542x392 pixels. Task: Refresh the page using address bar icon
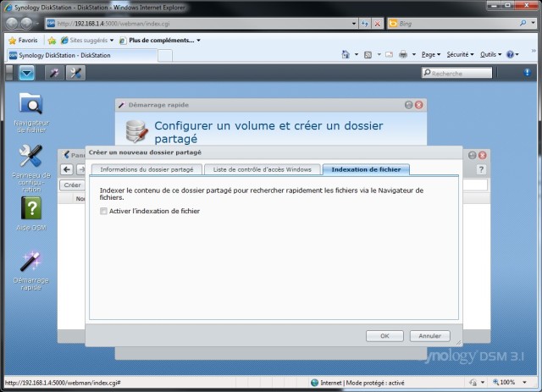tap(365, 24)
